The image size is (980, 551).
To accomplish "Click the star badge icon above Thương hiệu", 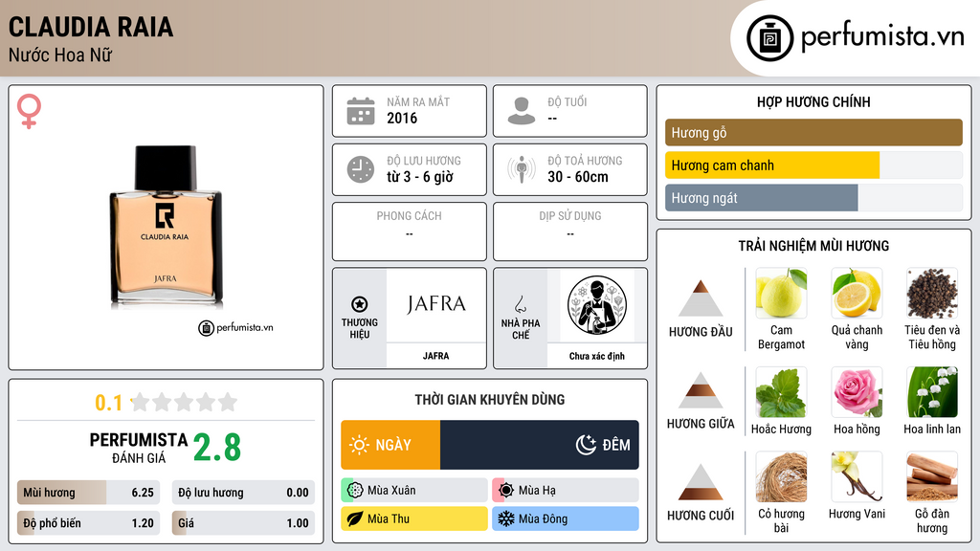I will (360, 304).
